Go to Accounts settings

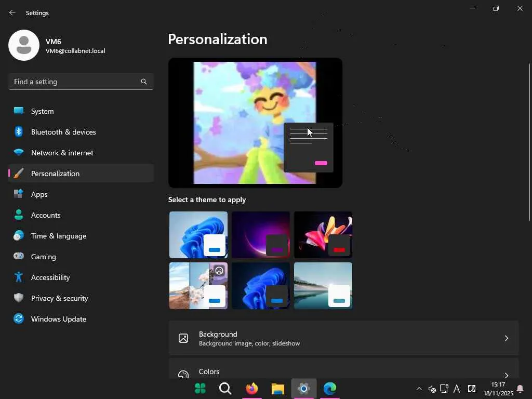click(x=81, y=215)
